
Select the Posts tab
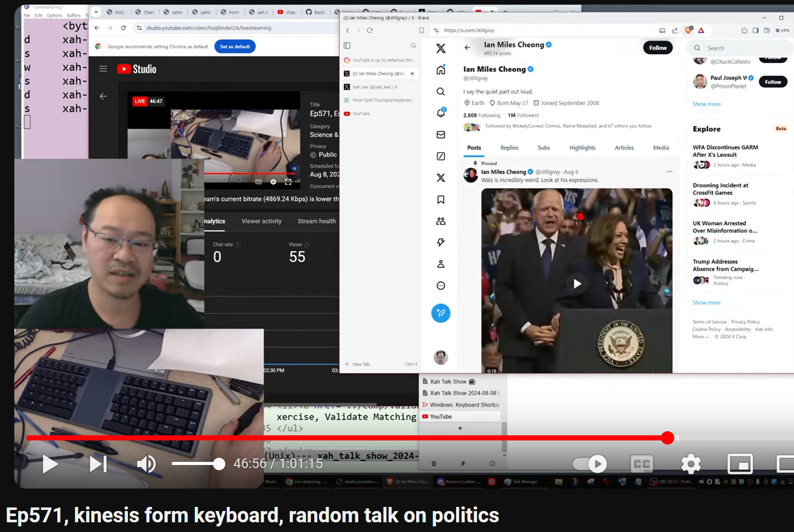pyautogui.click(x=474, y=148)
